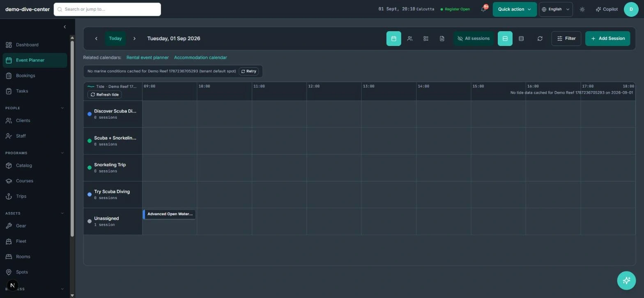
Task: Click the Register Open status indicator
Action: (x=455, y=9)
